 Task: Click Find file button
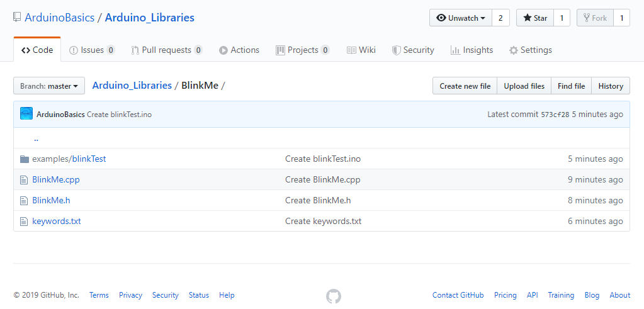(x=572, y=86)
